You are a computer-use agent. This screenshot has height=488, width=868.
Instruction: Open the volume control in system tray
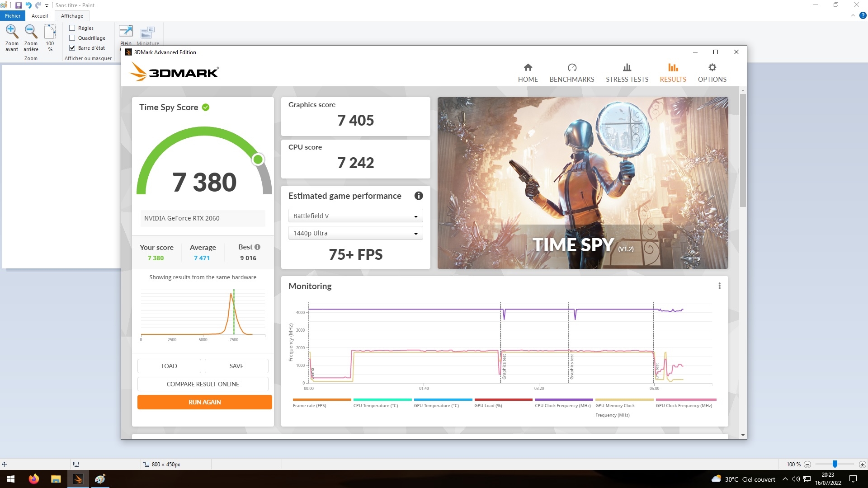796,479
